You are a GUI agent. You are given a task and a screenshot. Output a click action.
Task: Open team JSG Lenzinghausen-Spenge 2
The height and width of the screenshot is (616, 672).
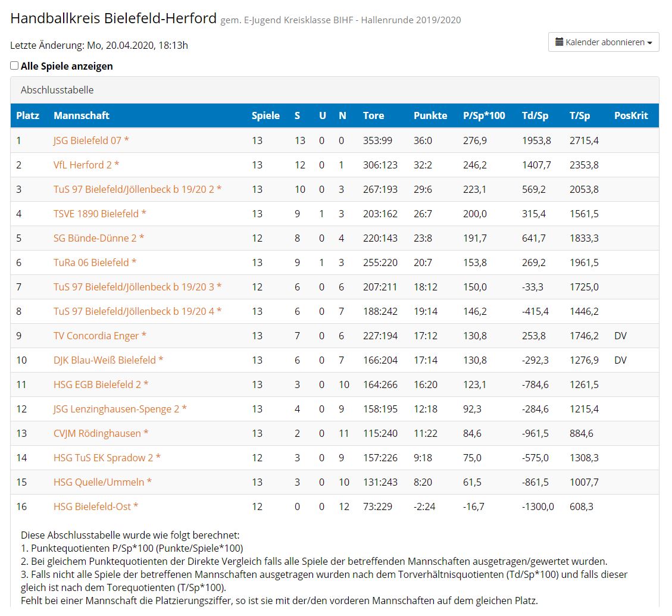click(120, 409)
